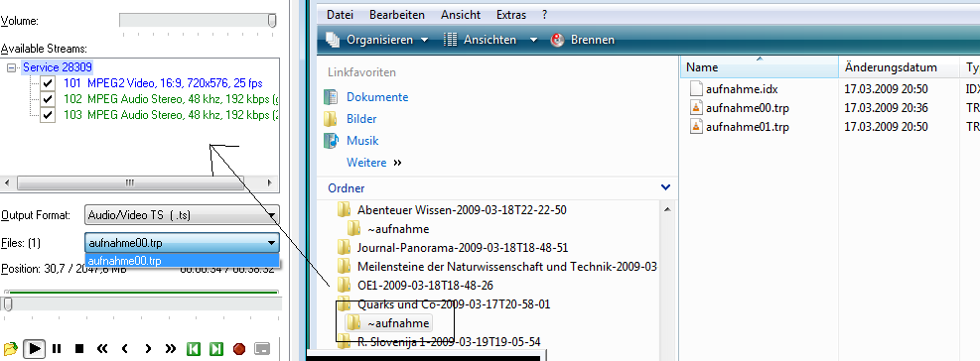Pause playback
The width and height of the screenshot is (980, 361).
pos(57,349)
